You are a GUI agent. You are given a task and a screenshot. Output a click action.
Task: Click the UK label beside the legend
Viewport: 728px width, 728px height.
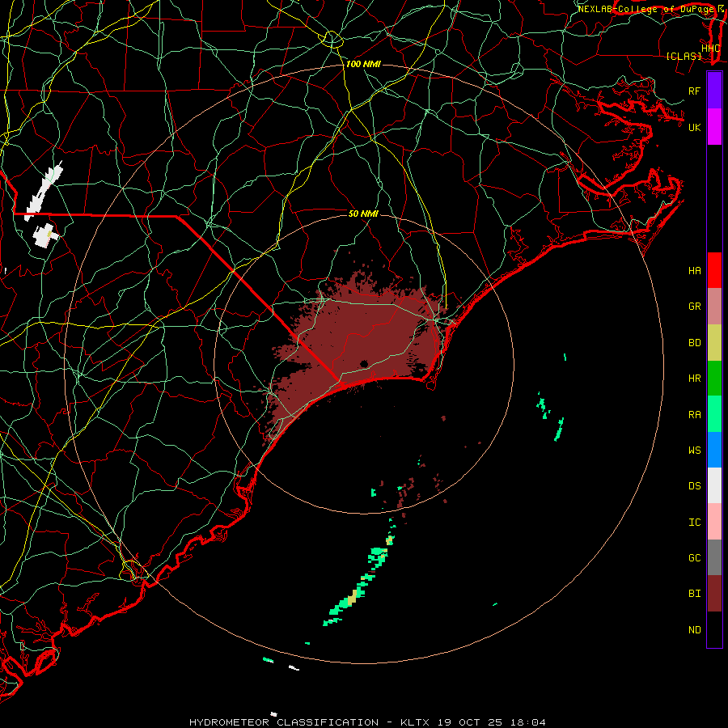click(695, 127)
